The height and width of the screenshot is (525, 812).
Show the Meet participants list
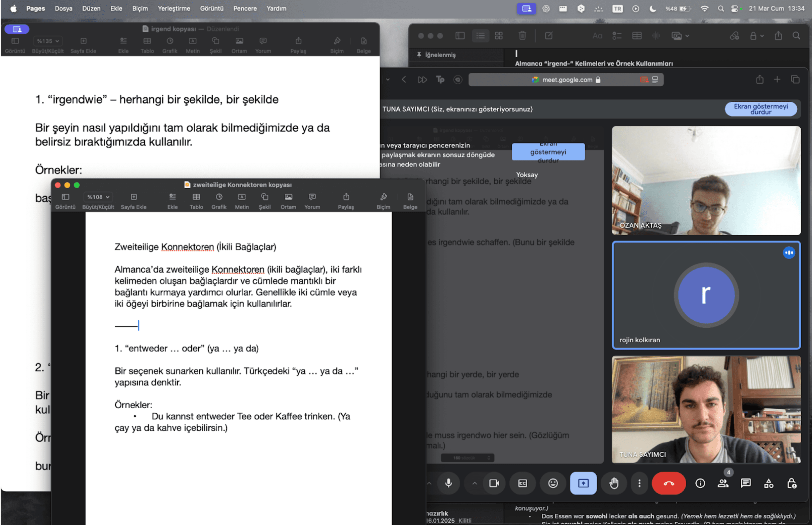[723, 483]
